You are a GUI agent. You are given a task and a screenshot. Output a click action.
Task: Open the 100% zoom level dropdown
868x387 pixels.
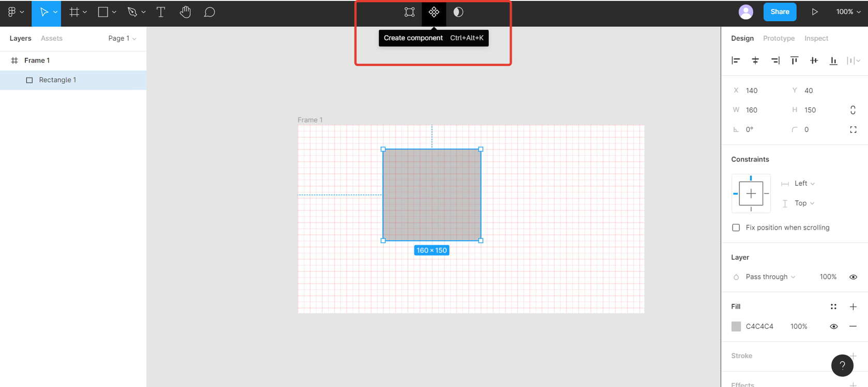click(848, 12)
